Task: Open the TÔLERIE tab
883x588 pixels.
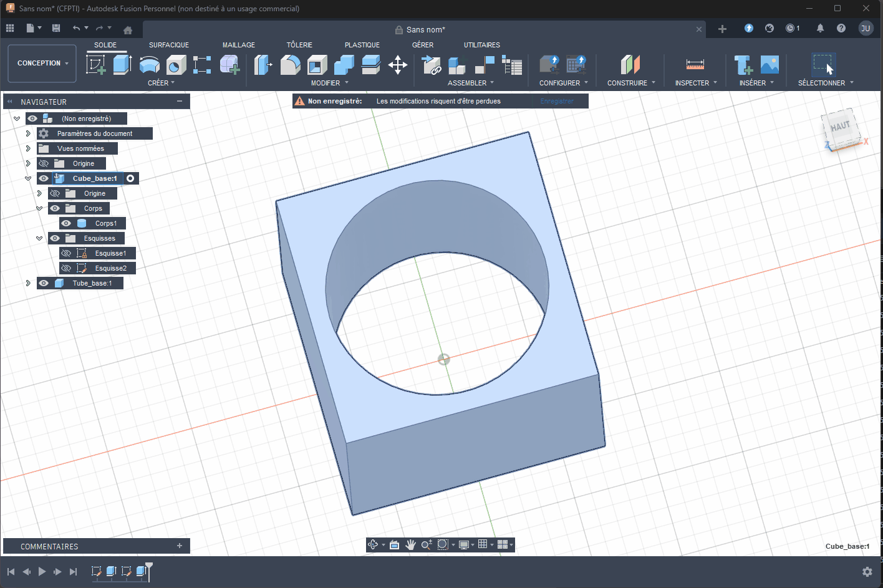Action: 299,45
